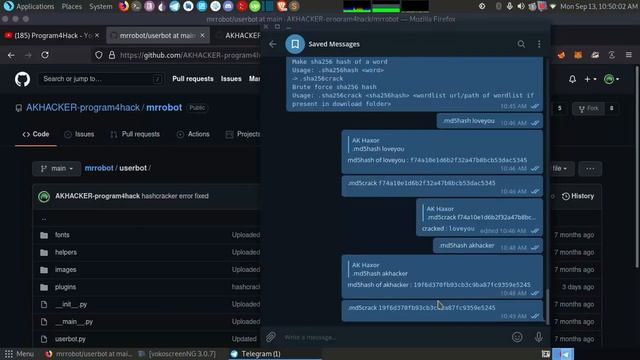Click the Firefox URL address bar
The height and width of the screenshot is (360, 640).
tap(189, 55)
